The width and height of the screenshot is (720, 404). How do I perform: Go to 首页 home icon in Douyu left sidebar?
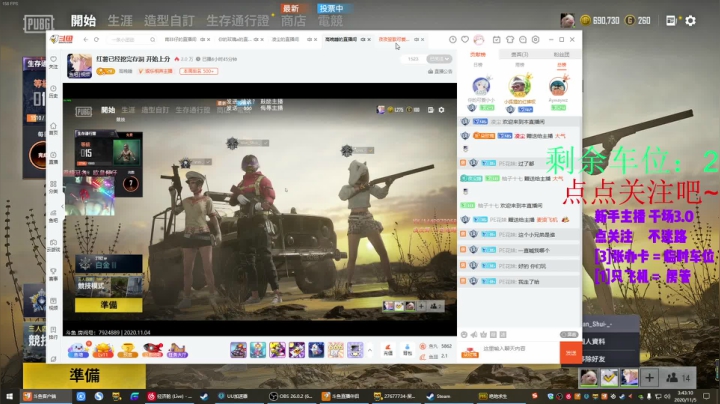tap(53, 126)
